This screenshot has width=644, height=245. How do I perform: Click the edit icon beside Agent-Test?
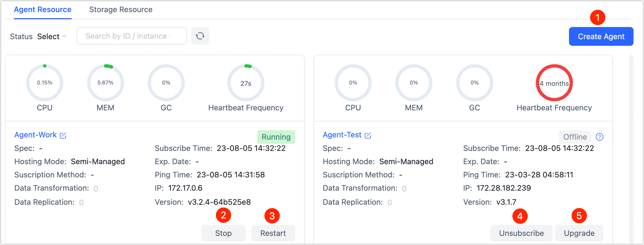(x=368, y=135)
